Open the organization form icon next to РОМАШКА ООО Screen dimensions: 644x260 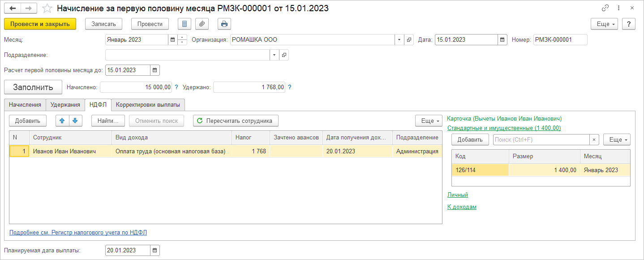click(409, 39)
